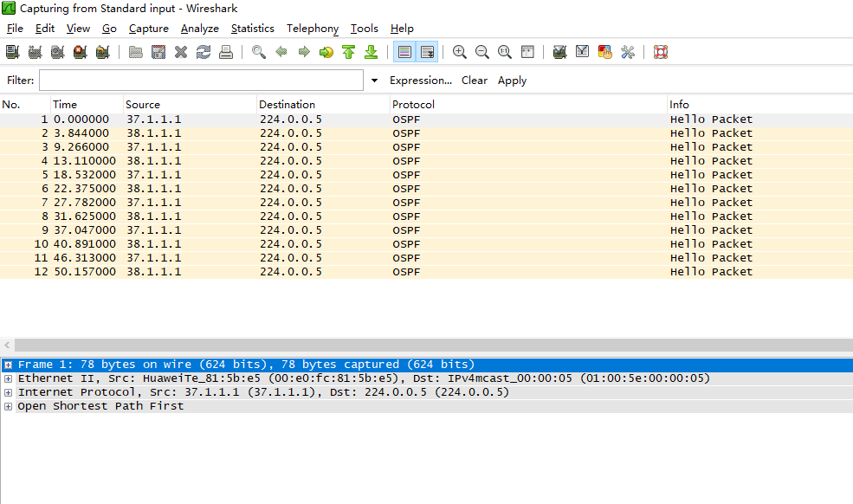This screenshot has height=504, width=853.
Task: Go back in packet history arrow
Action: click(281, 52)
